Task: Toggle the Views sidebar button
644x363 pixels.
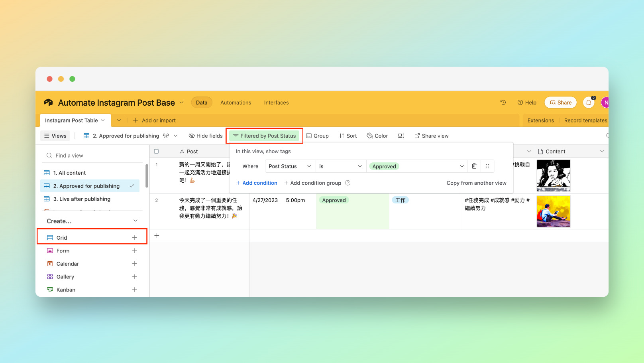Action: pyautogui.click(x=55, y=136)
